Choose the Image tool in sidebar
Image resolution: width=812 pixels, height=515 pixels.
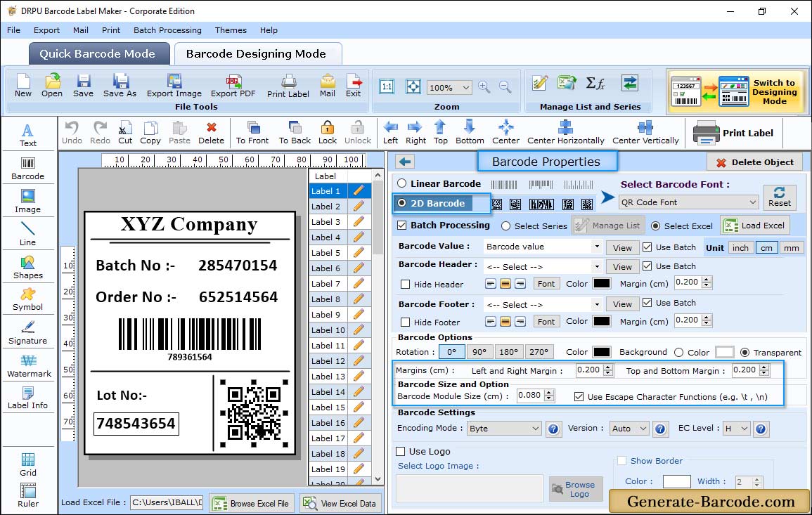click(28, 202)
